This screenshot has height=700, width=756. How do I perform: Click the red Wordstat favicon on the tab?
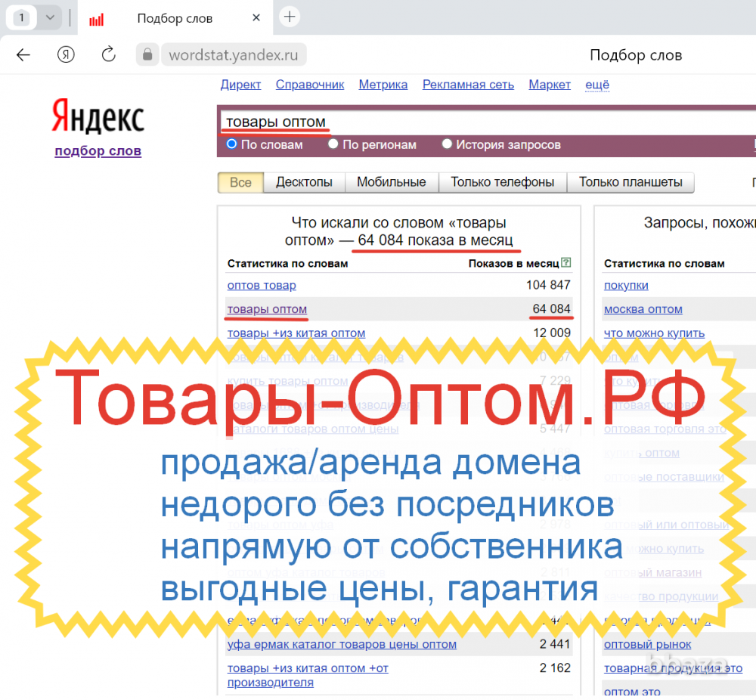pos(98,17)
